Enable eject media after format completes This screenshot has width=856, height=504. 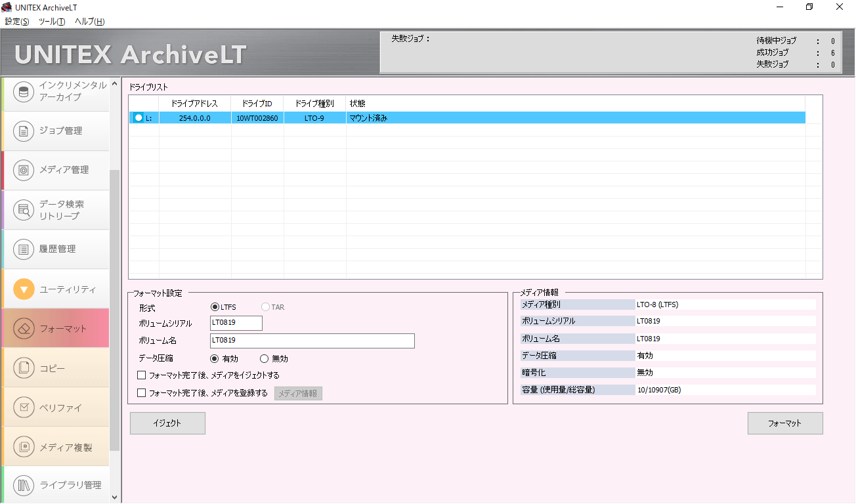[x=142, y=375]
